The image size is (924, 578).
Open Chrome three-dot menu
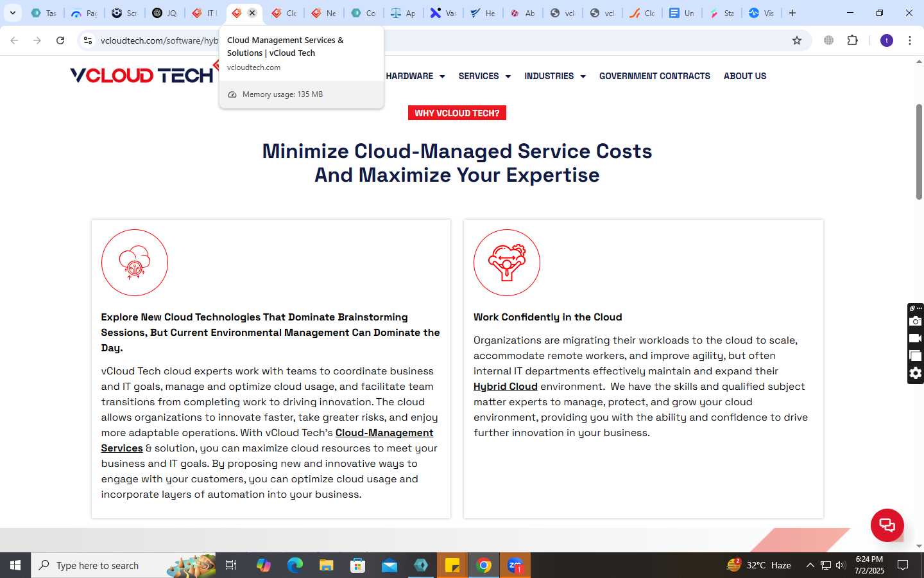click(910, 40)
